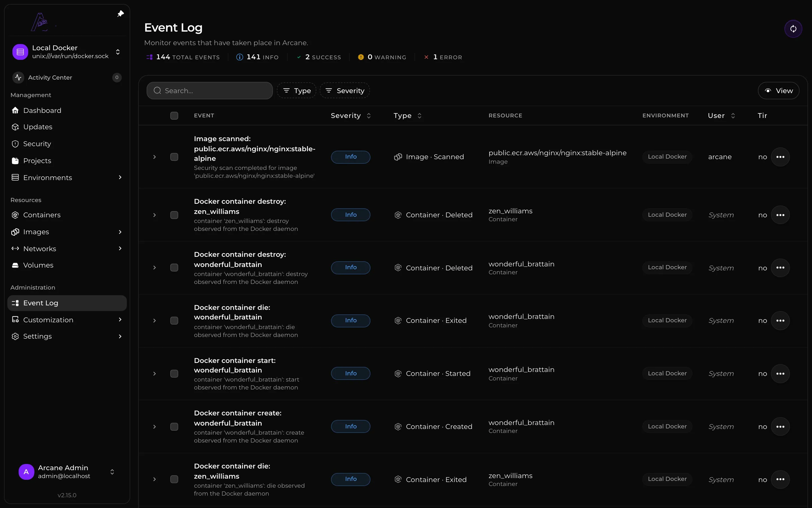Open the Activity Center pulse icon
Viewport: 812px width, 508px height.
pos(18,77)
